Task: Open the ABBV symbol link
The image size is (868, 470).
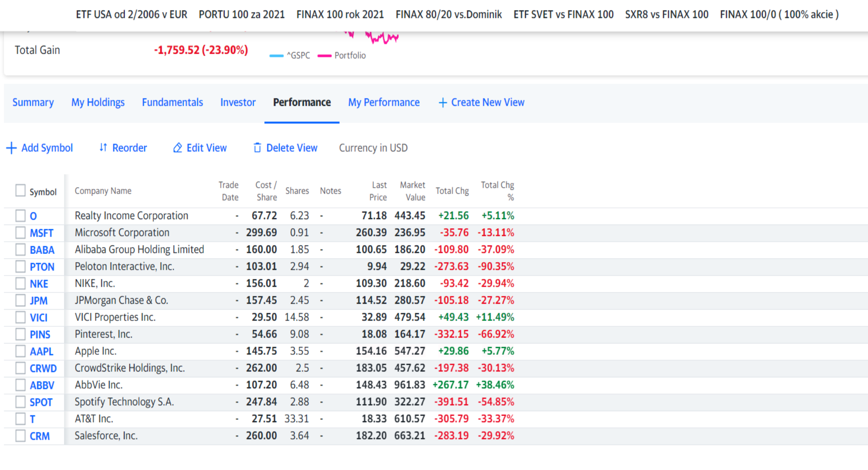Action: pyautogui.click(x=42, y=385)
